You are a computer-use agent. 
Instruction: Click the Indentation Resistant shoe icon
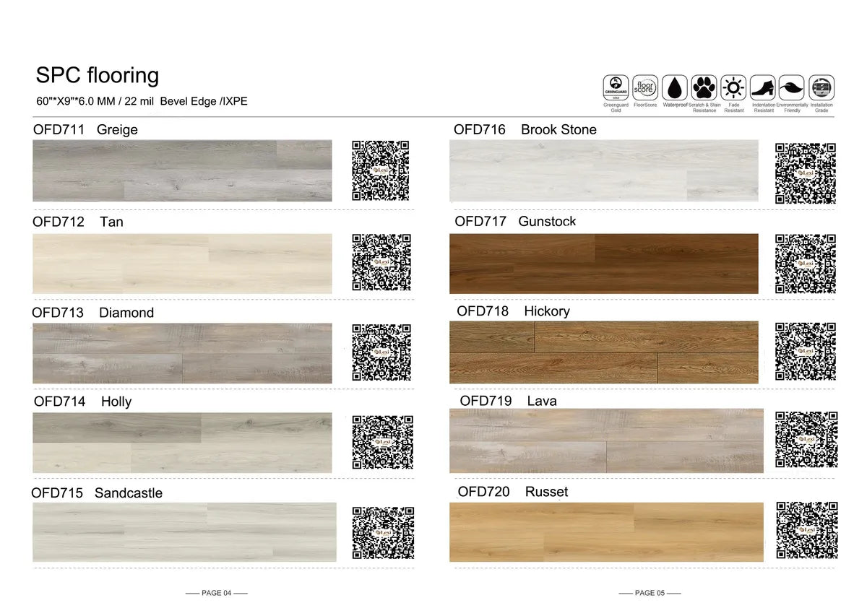pos(763,87)
